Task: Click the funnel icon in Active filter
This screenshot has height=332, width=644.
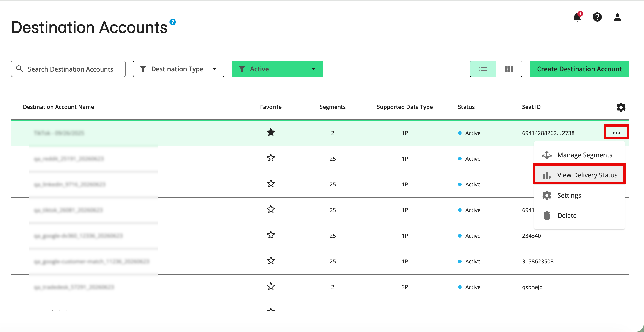Action: pyautogui.click(x=242, y=69)
